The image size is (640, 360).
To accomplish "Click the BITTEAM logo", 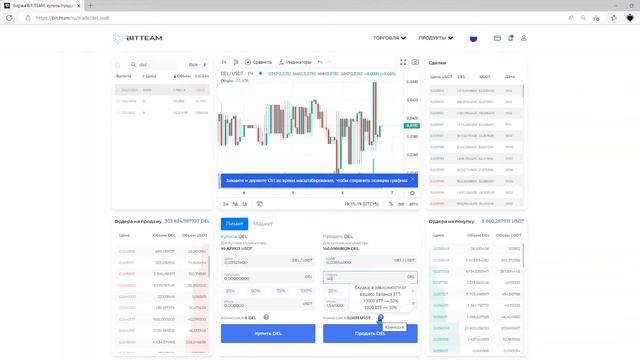I will [138, 38].
